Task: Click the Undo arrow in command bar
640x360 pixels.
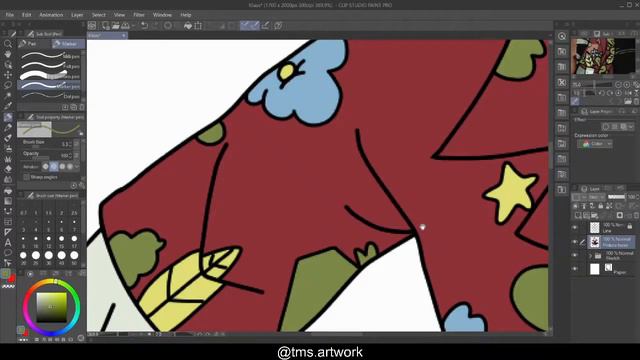Action: point(144,26)
